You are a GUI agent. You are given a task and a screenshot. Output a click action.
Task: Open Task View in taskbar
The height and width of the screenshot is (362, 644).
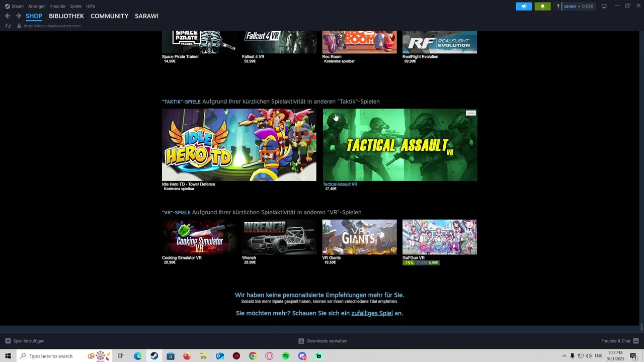coord(121,356)
